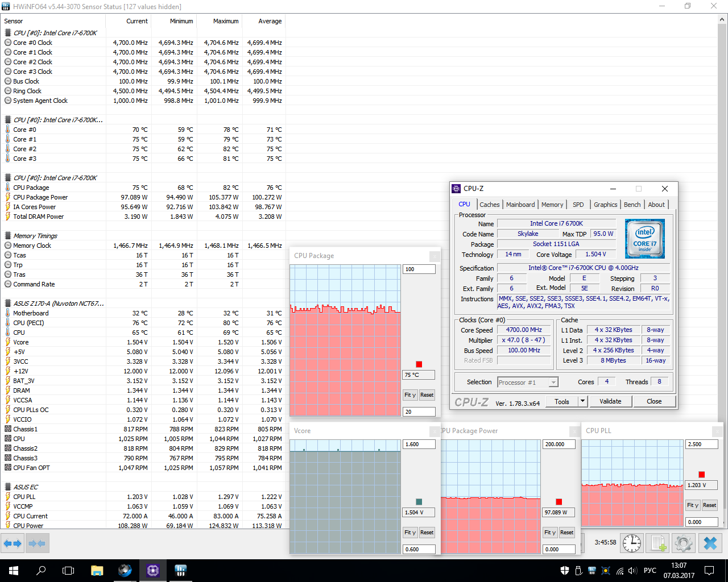Click the Maximum column header

220,21
